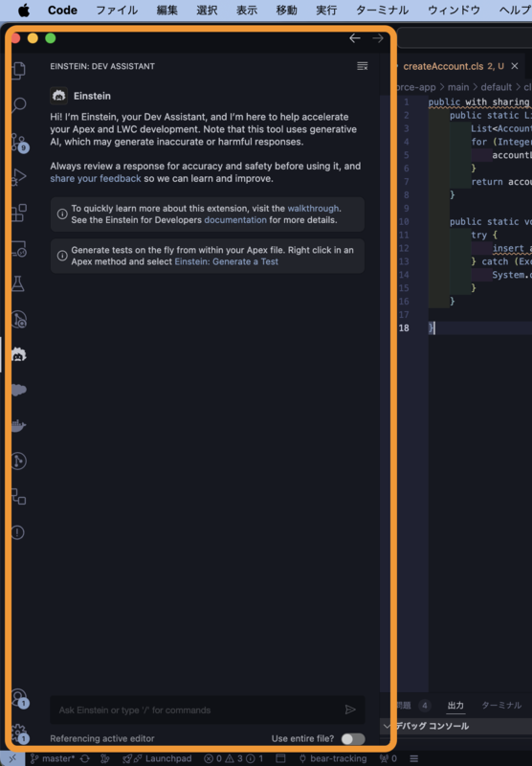Go back with the left arrow
The width and height of the screenshot is (532, 766).
pos(355,38)
